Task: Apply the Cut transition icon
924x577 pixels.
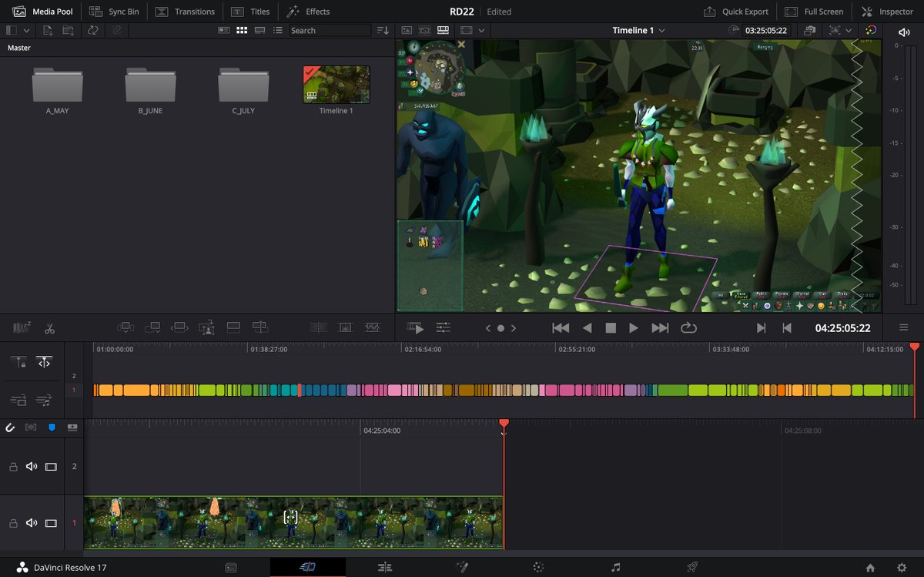Action: (319, 327)
